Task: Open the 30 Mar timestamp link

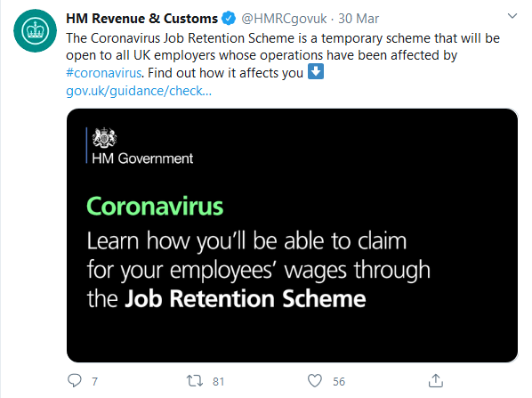Action: pyautogui.click(x=359, y=19)
